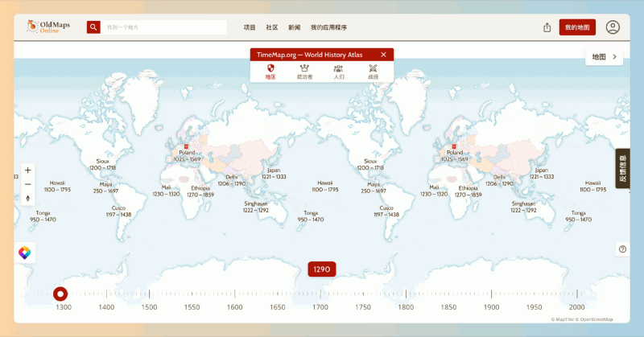Click the left Sioux 1200–1718 label
This screenshot has height=337, width=644.
click(x=103, y=164)
